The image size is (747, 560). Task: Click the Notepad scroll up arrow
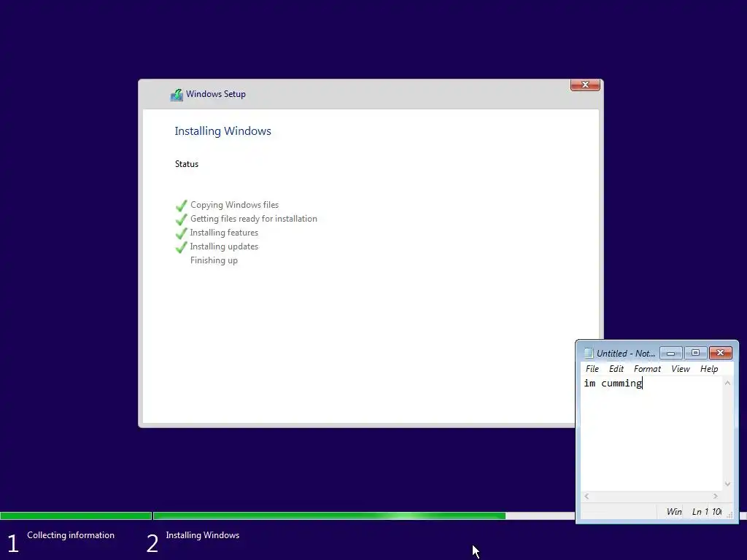(x=727, y=383)
